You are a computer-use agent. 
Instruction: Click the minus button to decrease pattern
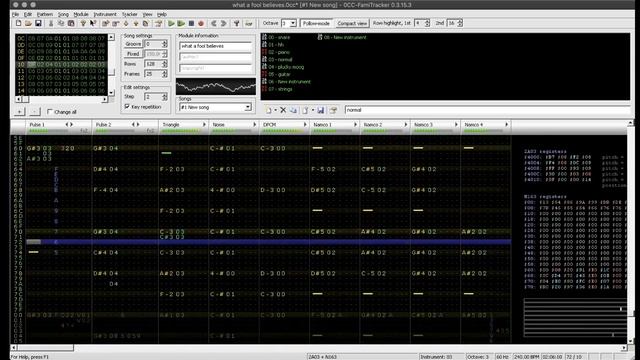pos(35,111)
